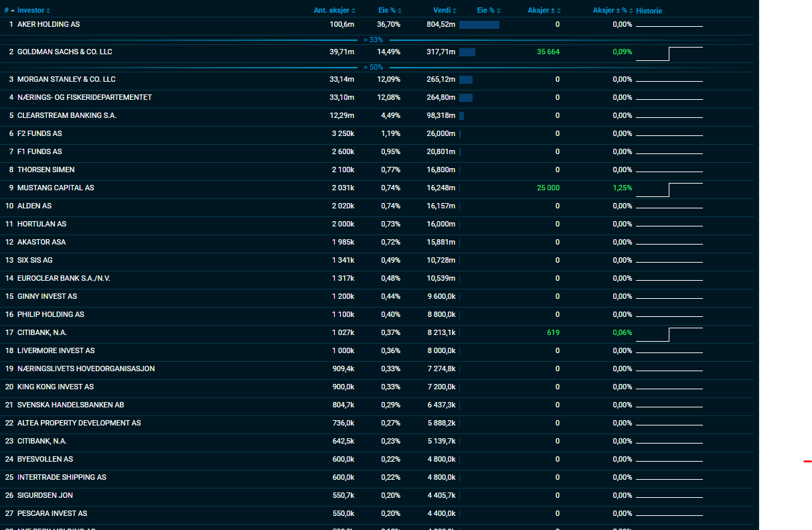Select ALDEN AS investor
Screen dimensions: 812x530
[34, 206]
